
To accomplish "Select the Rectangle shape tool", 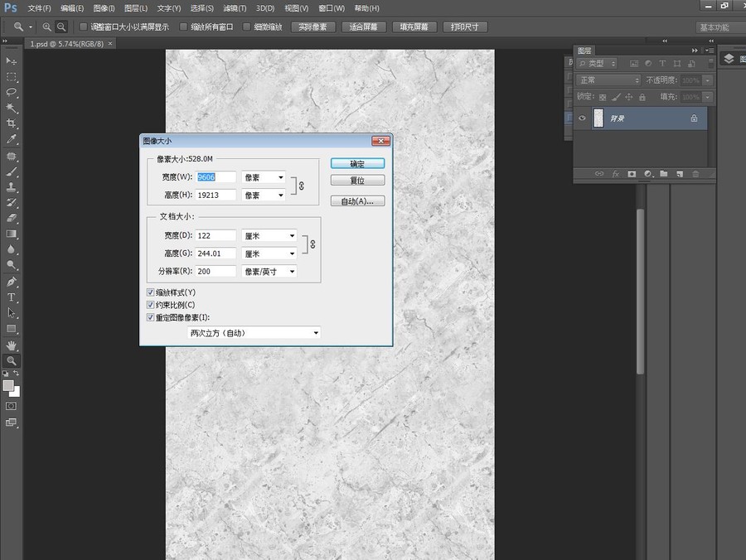I will pyautogui.click(x=11, y=329).
